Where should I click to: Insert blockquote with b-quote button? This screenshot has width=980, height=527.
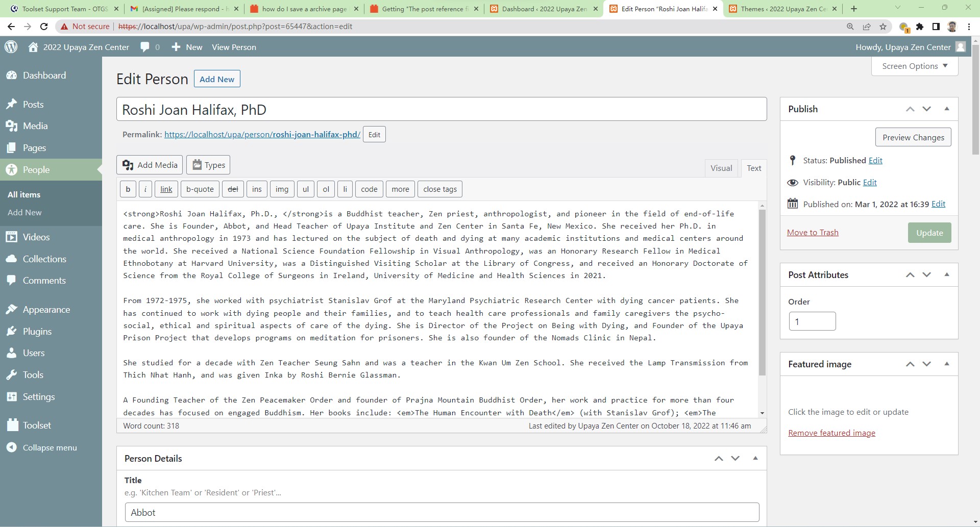tap(200, 189)
